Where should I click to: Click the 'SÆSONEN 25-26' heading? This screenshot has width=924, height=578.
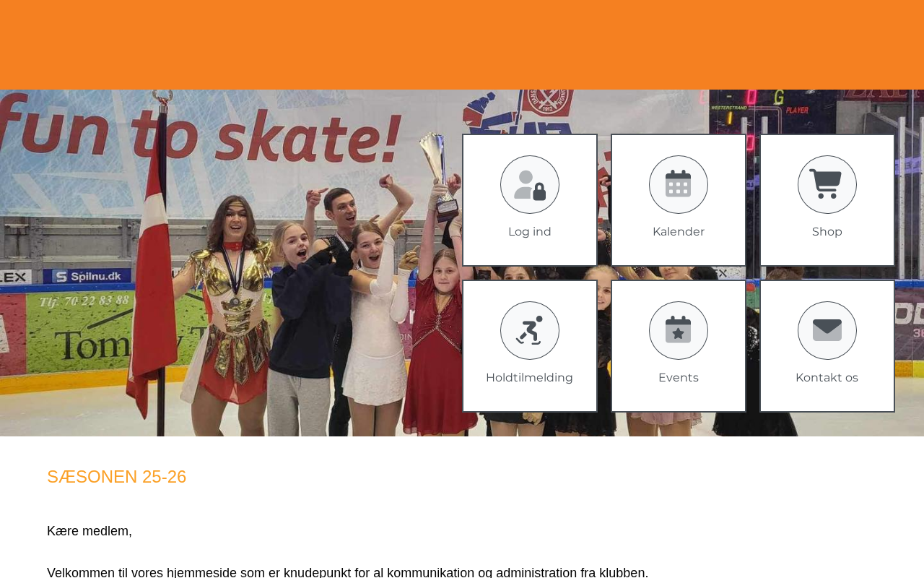click(x=117, y=477)
